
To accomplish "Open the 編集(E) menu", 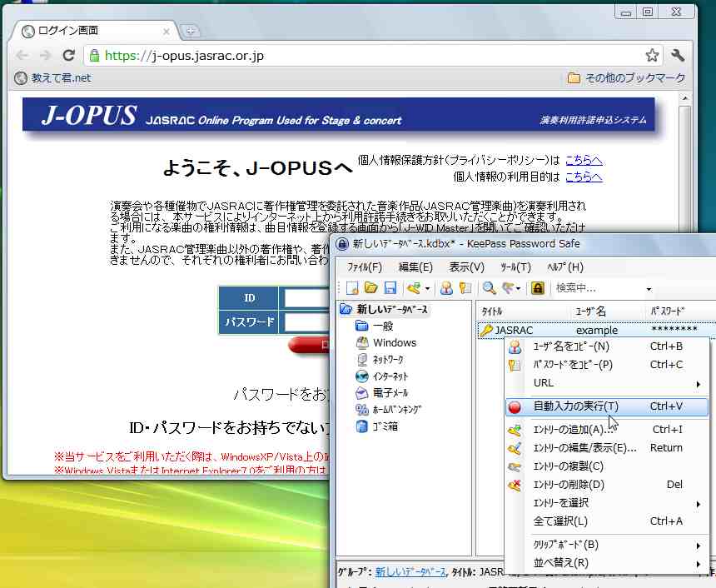I will pyautogui.click(x=415, y=267).
